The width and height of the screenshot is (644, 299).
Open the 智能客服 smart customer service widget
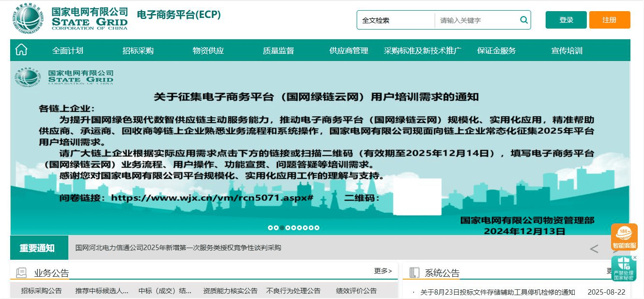point(624,237)
